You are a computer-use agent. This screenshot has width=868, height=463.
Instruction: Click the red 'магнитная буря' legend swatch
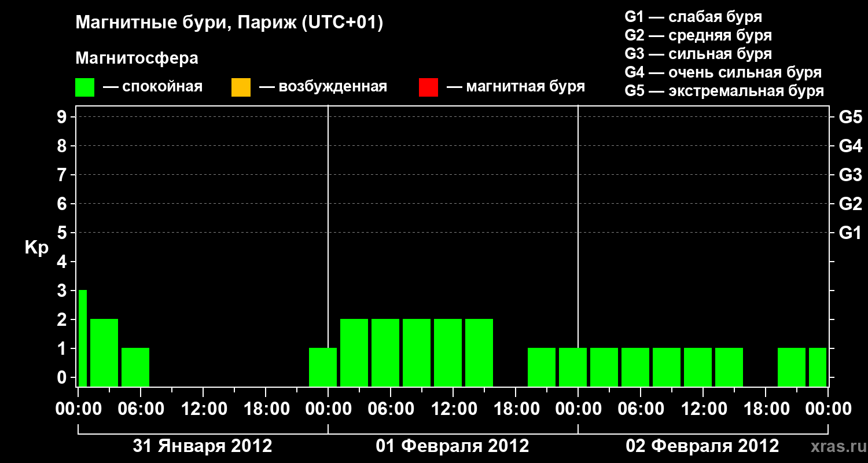(428, 87)
